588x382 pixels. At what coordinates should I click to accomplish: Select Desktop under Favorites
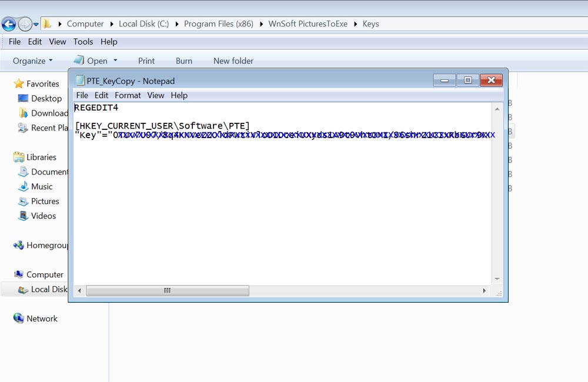46,99
